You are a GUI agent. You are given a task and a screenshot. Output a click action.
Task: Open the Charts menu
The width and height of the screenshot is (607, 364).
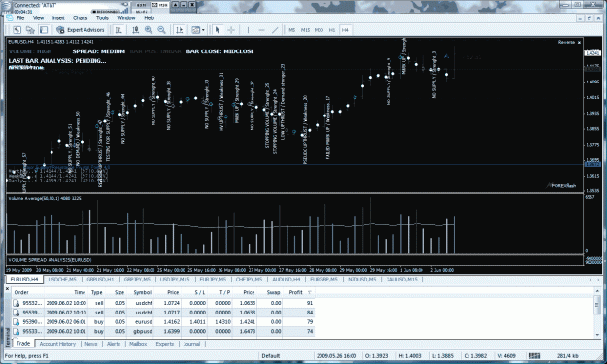tap(81, 17)
